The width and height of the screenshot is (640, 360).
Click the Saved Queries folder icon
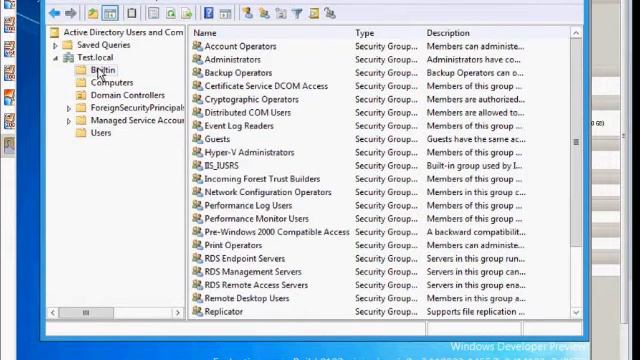pos(68,45)
